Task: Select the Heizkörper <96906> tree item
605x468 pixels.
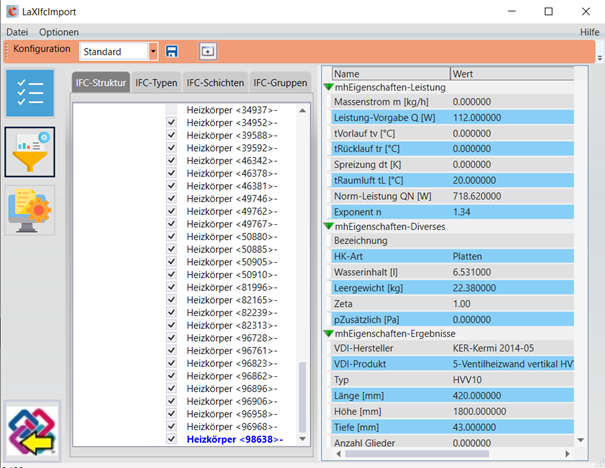Action: tap(232, 401)
